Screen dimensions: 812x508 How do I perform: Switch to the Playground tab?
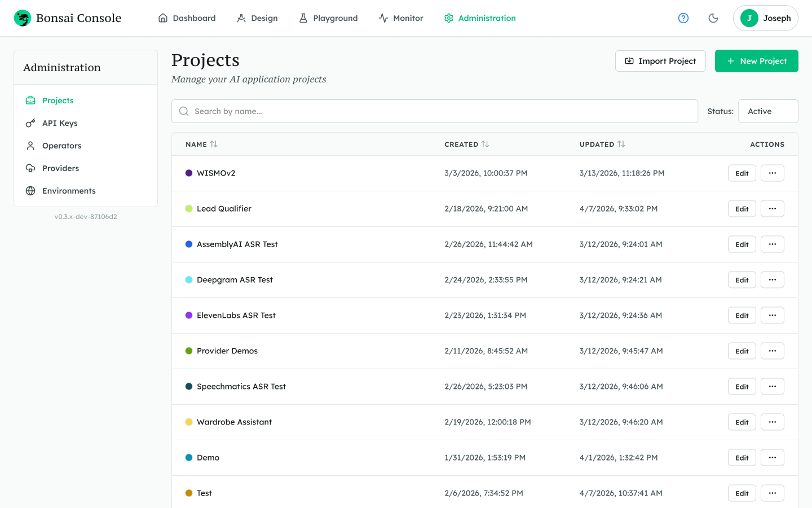(328, 18)
